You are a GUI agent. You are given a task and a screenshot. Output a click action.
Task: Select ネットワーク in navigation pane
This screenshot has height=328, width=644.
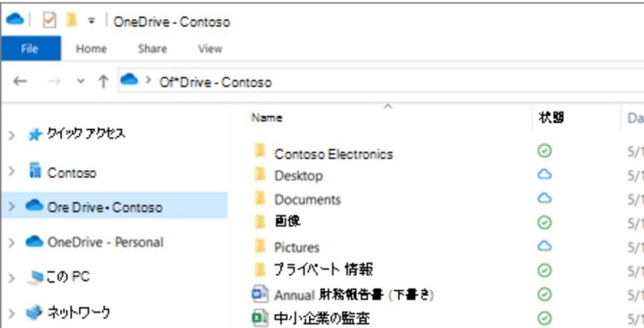click(79, 313)
